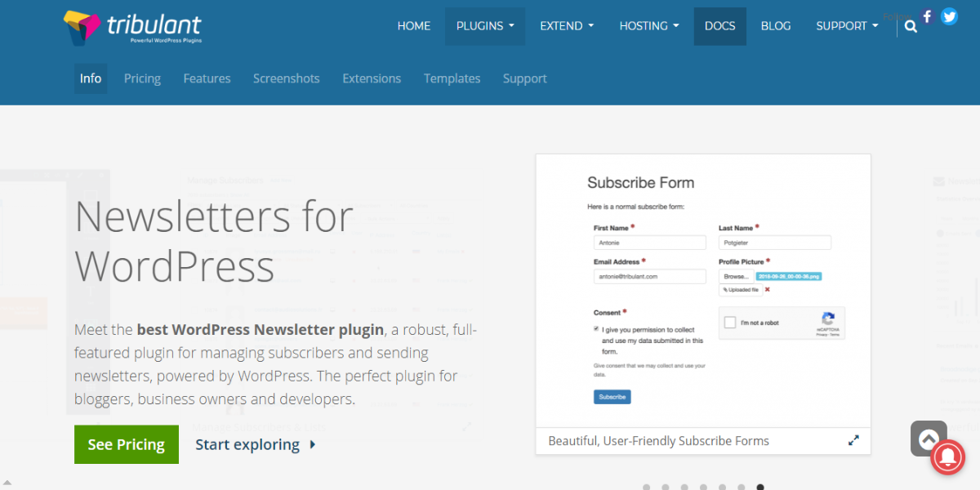Expand the Subscribe Form screenshot fullscreen
The image size is (980, 490).
pos(853,440)
